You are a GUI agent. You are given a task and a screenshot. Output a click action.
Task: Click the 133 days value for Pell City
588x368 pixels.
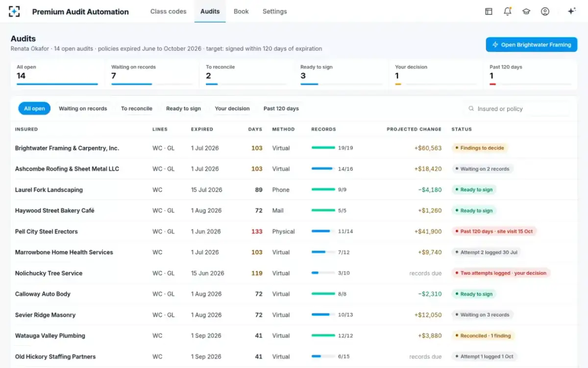pyautogui.click(x=257, y=231)
